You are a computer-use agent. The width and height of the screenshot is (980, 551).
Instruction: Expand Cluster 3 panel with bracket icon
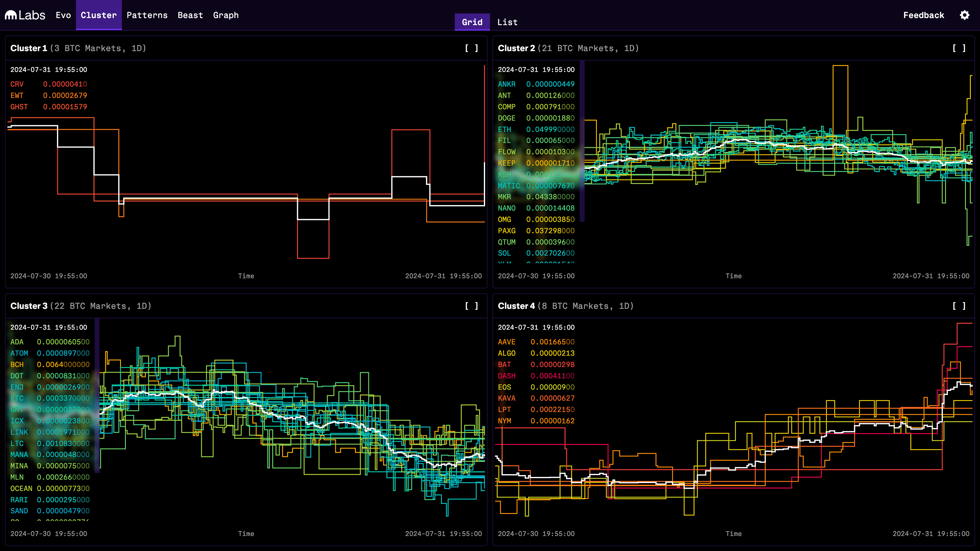(471, 306)
